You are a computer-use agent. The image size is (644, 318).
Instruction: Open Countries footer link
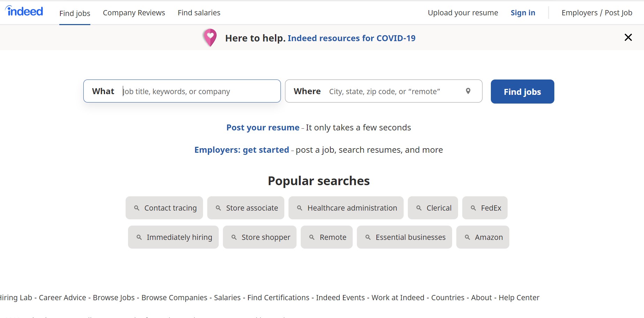coord(448,298)
